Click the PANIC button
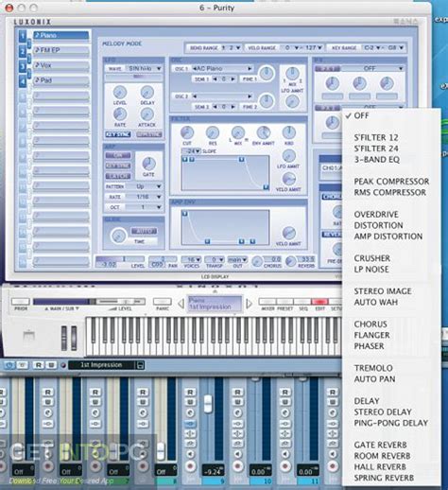The width and height of the screenshot is (448, 490). click(163, 302)
